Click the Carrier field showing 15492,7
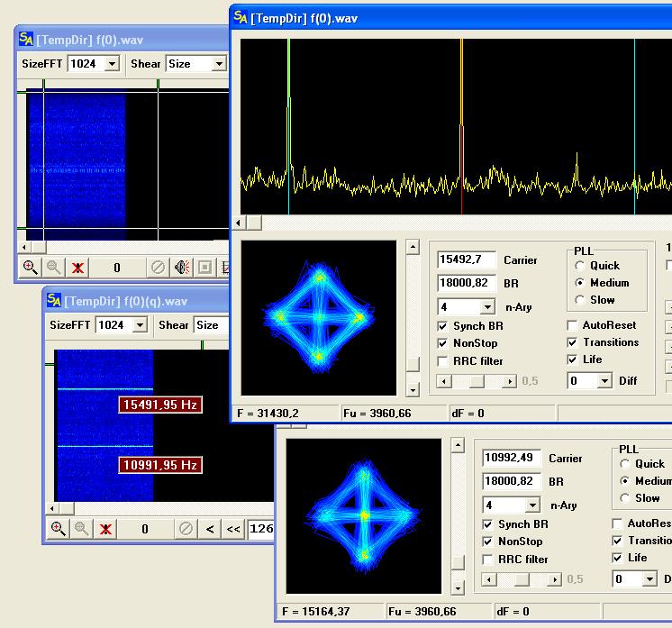 [466, 260]
